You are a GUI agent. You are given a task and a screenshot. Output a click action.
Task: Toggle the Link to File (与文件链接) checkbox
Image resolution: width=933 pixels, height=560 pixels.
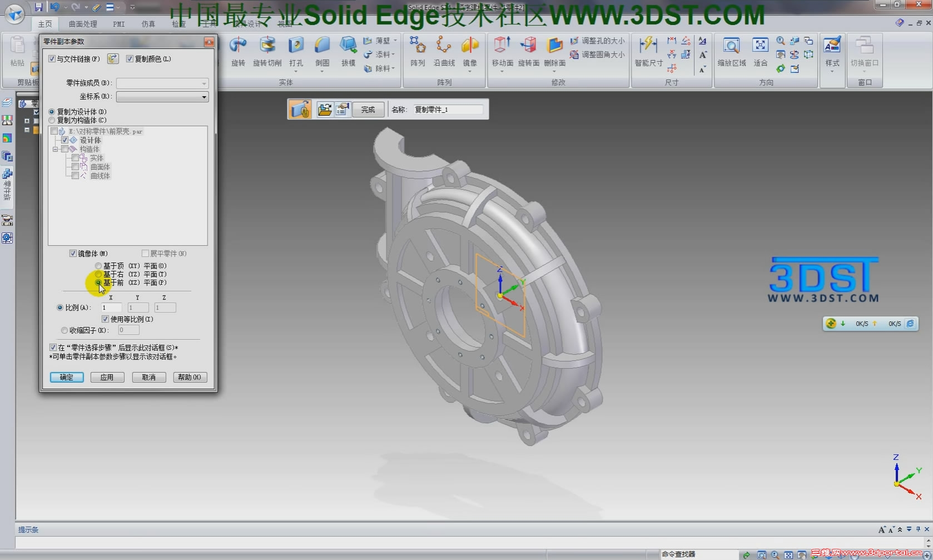point(52,59)
